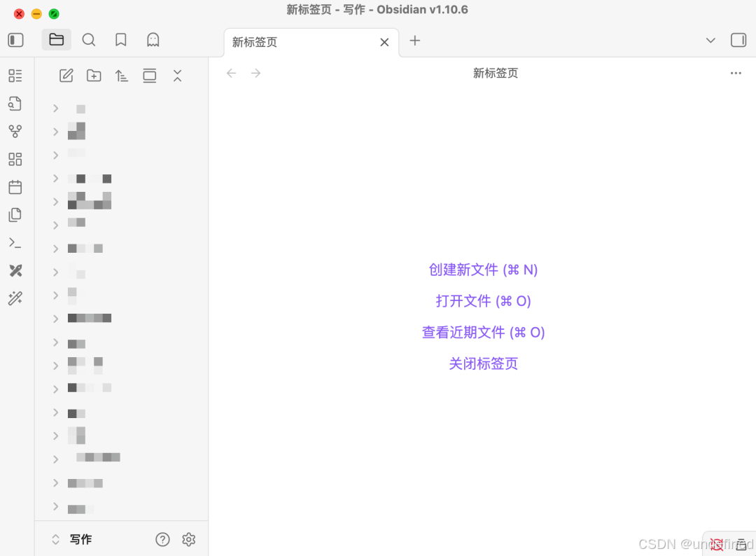
Task: Click the 查看近期文件 link
Action: [x=484, y=332]
